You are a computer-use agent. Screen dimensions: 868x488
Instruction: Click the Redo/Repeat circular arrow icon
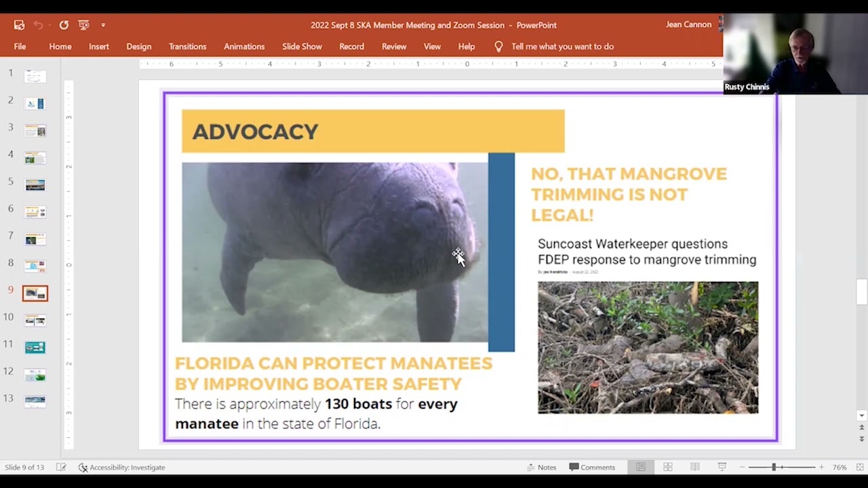[64, 25]
